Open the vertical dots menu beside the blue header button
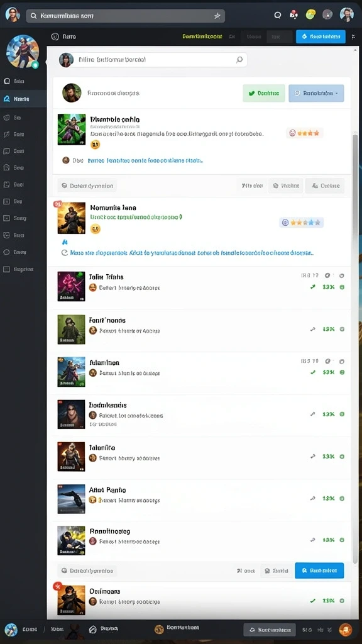 pyautogui.click(x=354, y=36)
